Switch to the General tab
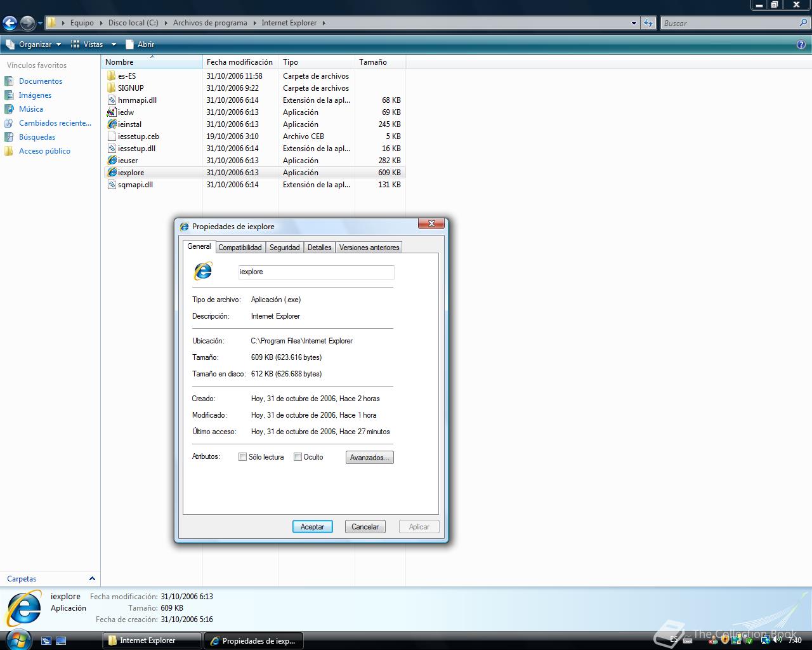Screen dimensions: 812x650 (199, 246)
